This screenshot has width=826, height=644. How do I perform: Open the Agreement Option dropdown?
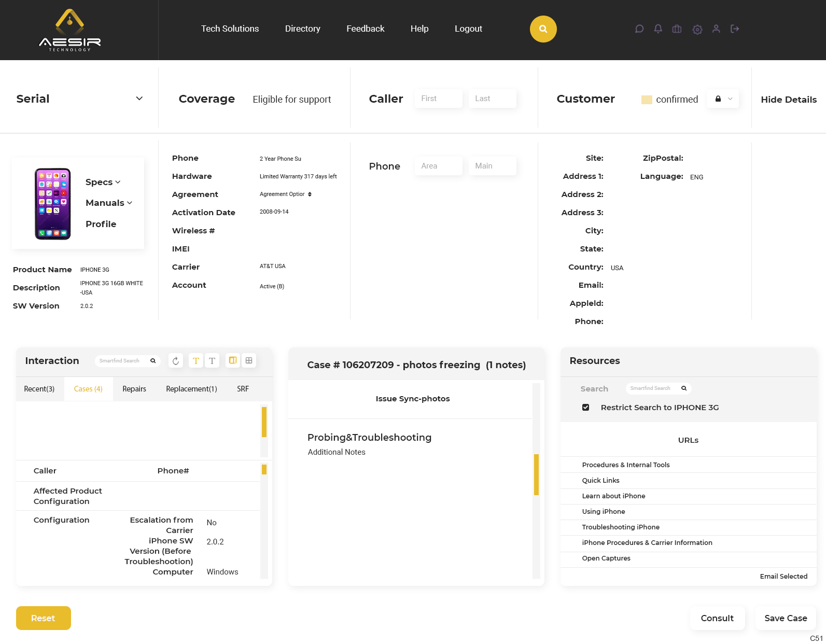click(x=286, y=194)
